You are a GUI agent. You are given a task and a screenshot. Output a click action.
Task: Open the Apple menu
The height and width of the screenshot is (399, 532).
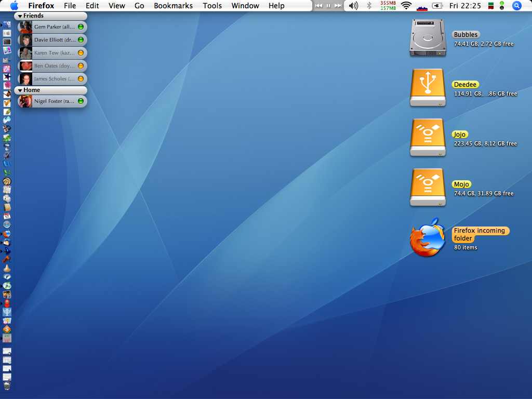[14, 6]
